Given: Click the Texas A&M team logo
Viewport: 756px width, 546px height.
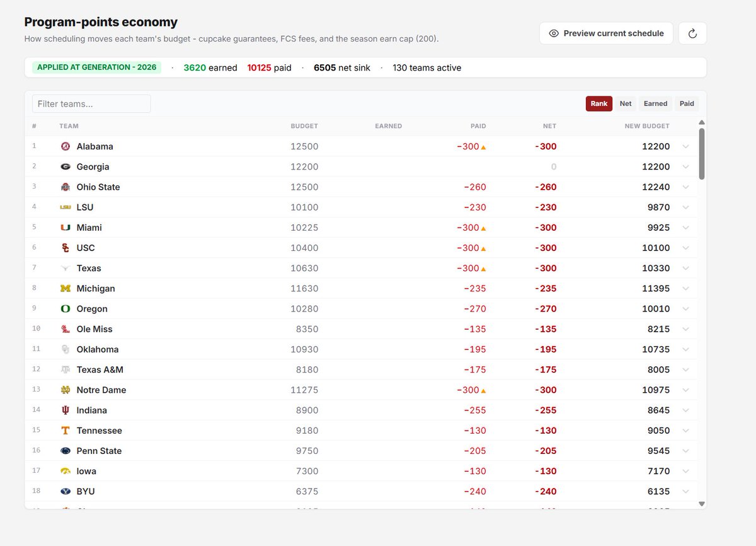Looking at the screenshot, I should [x=66, y=369].
